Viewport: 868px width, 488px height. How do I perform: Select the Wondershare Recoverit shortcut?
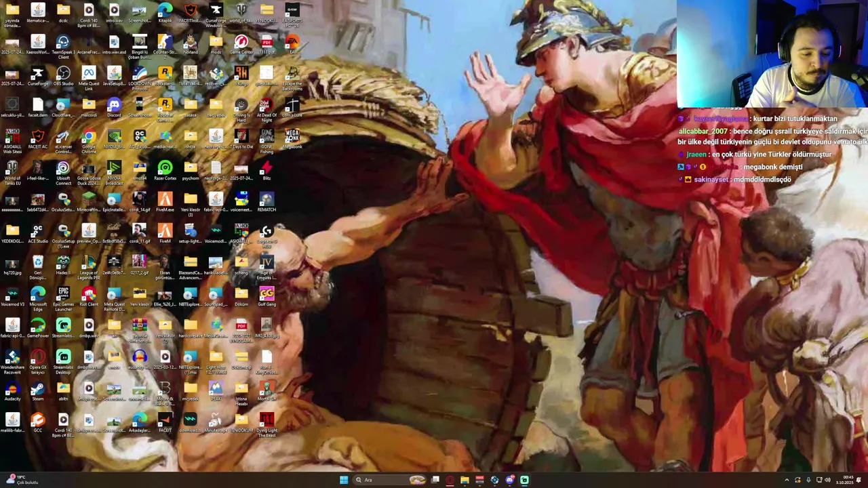point(12,363)
